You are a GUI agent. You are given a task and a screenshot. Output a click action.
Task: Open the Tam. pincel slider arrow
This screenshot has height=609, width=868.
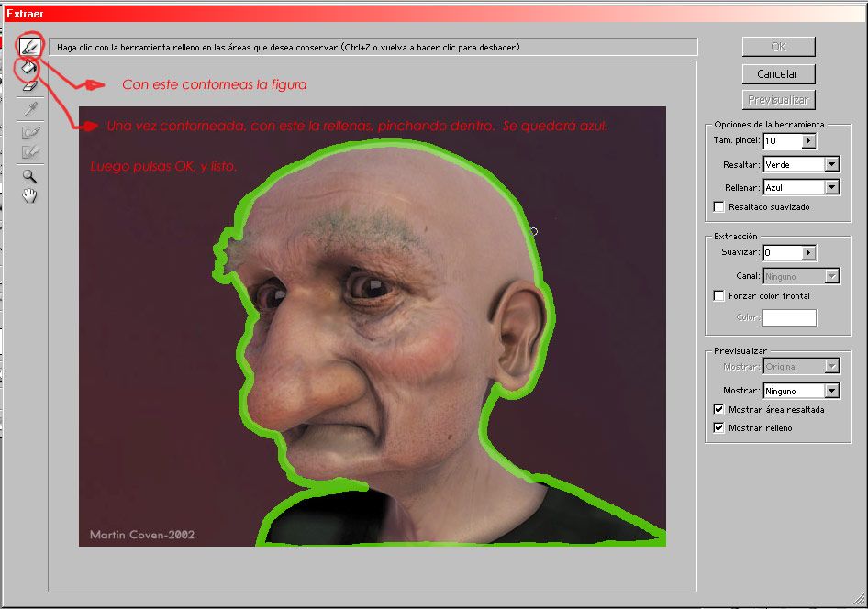tap(808, 141)
